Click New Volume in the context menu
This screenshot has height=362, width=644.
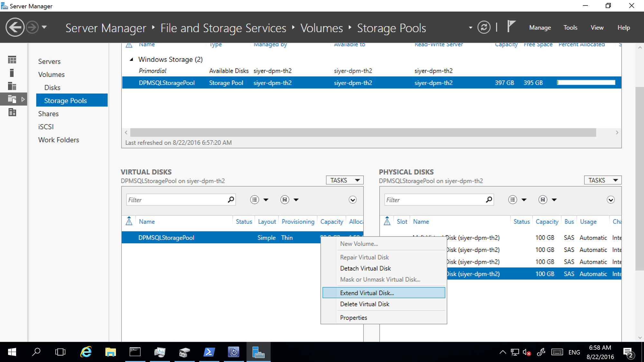[x=359, y=243]
